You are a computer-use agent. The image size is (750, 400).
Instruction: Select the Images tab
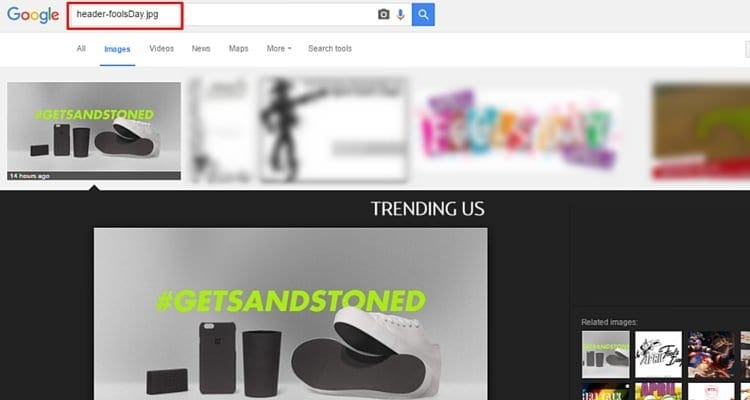click(x=117, y=49)
